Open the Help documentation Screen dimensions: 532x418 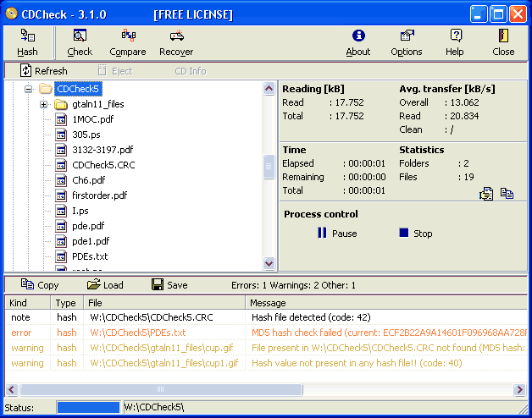tap(455, 42)
